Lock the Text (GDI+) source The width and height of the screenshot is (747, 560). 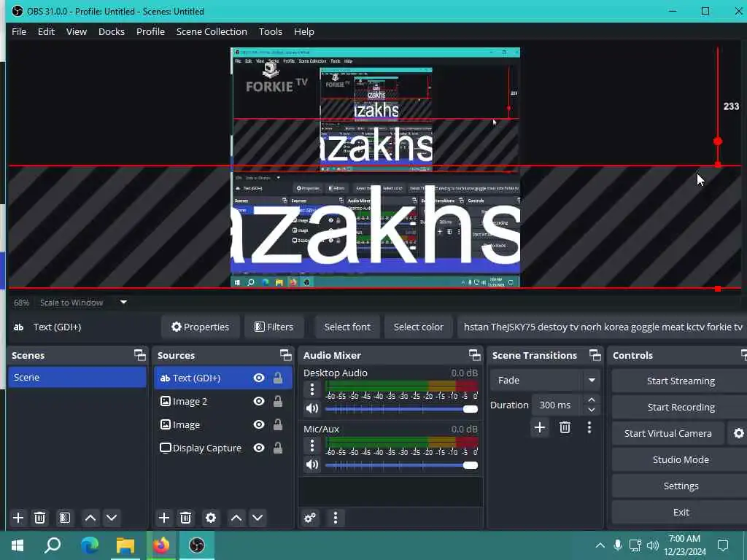point(278,378)
